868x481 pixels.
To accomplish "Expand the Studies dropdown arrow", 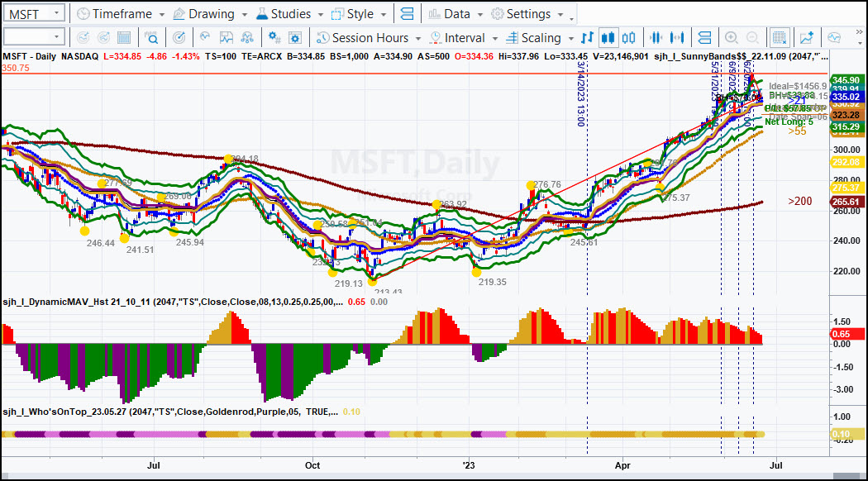I will point(321,14).
